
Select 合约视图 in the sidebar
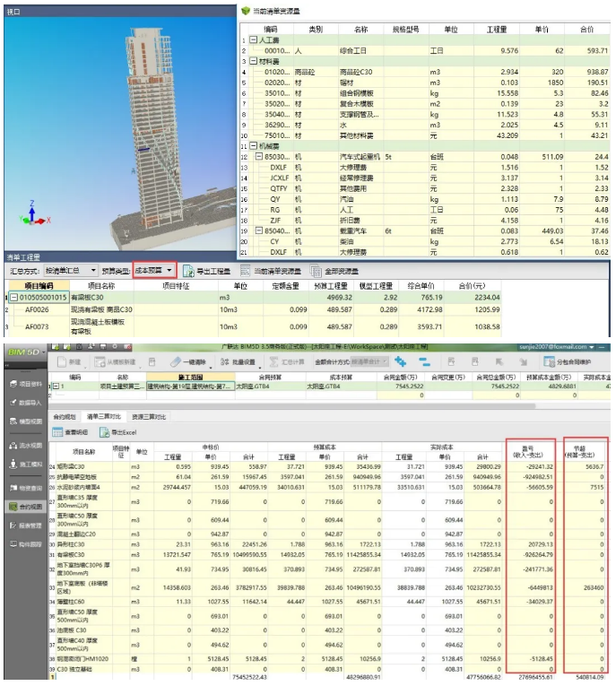click(x=25, y=507)
